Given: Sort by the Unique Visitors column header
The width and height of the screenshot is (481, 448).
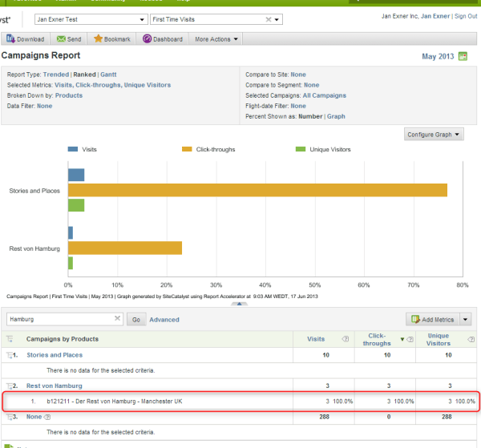Looking at the screenshot, I should 439,340.
